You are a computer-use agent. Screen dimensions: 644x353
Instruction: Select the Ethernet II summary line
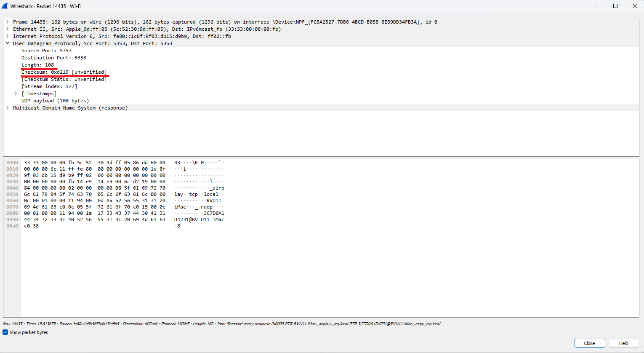[147, 29]
